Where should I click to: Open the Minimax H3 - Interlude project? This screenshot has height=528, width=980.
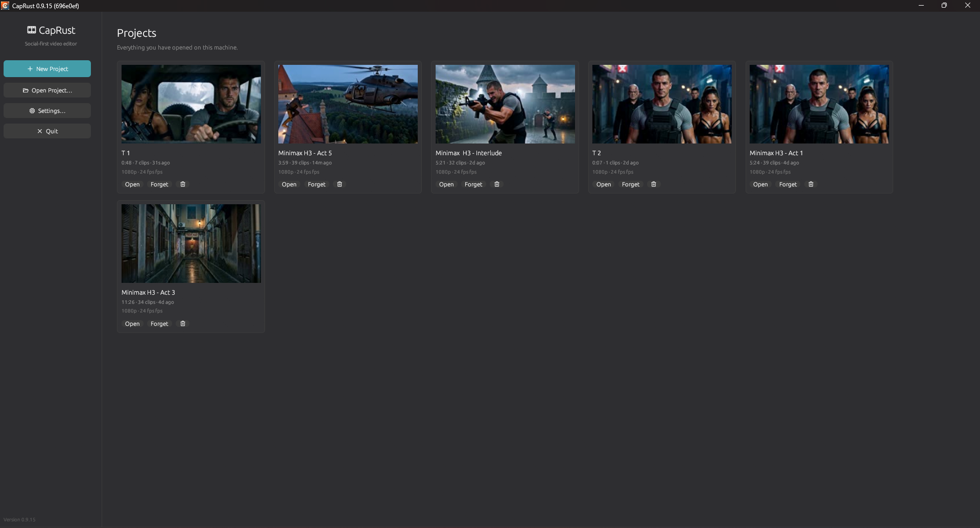pyautogui.click(x=446, y=184)
